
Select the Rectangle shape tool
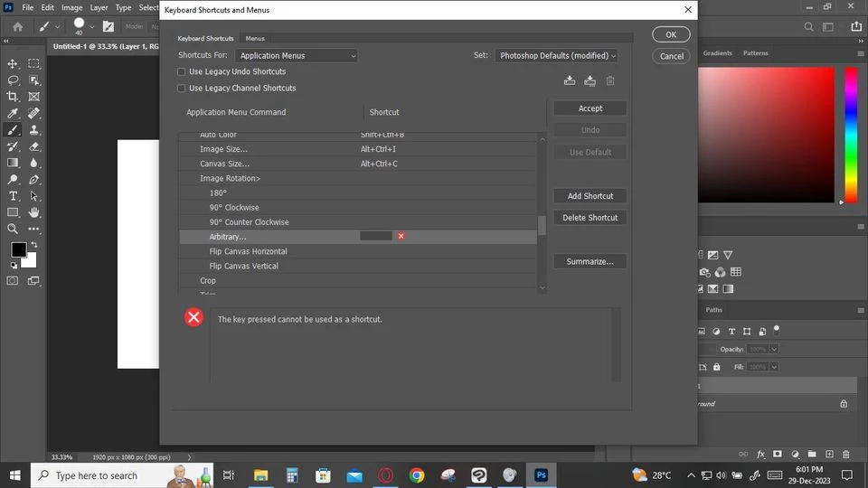12,212
